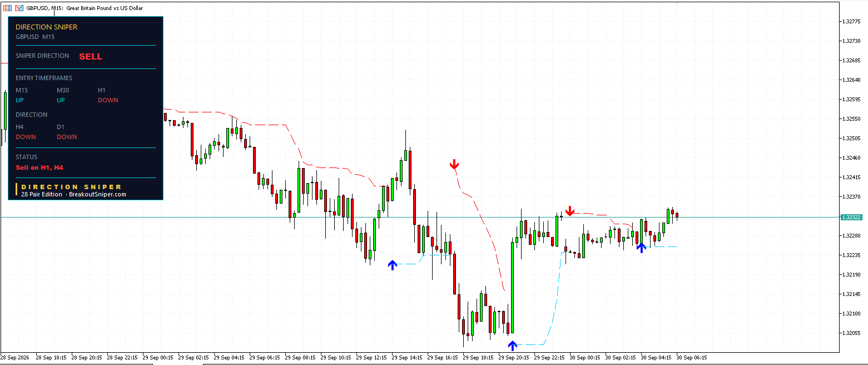Click the STATUS heading in panel
This screenshot has height=365, width=868.
26,157
